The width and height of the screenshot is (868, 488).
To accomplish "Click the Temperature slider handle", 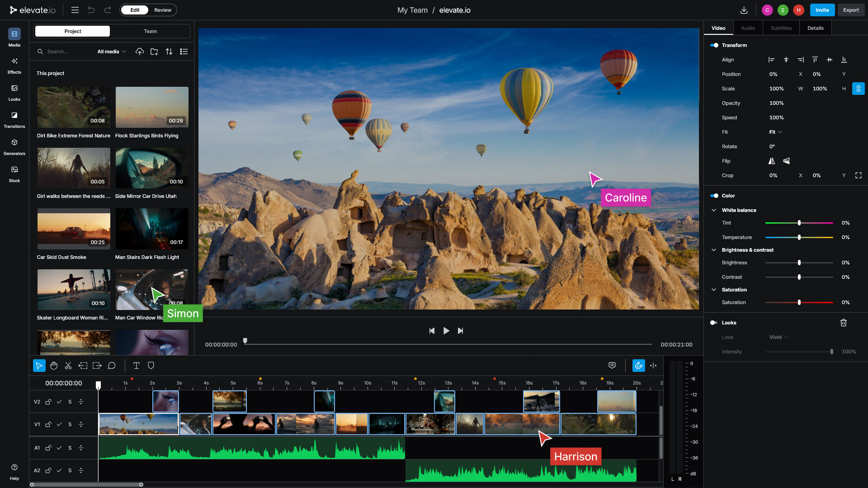I will pos(799,237).
